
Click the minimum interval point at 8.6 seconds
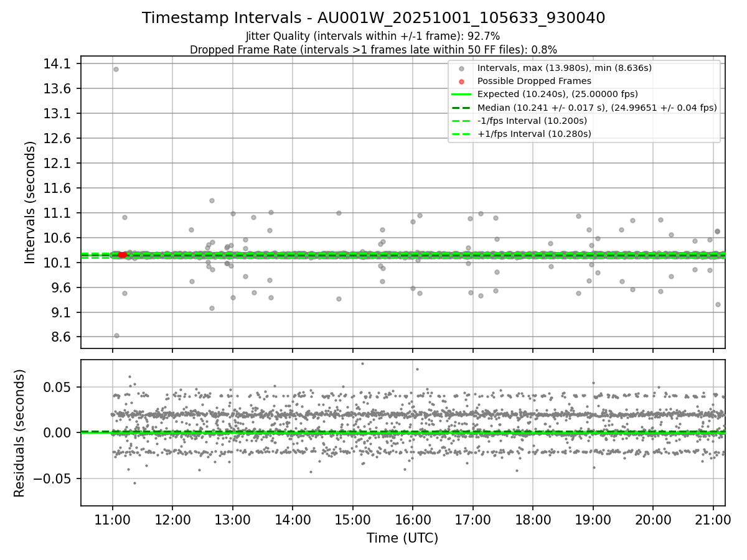[x=116, y=335]
